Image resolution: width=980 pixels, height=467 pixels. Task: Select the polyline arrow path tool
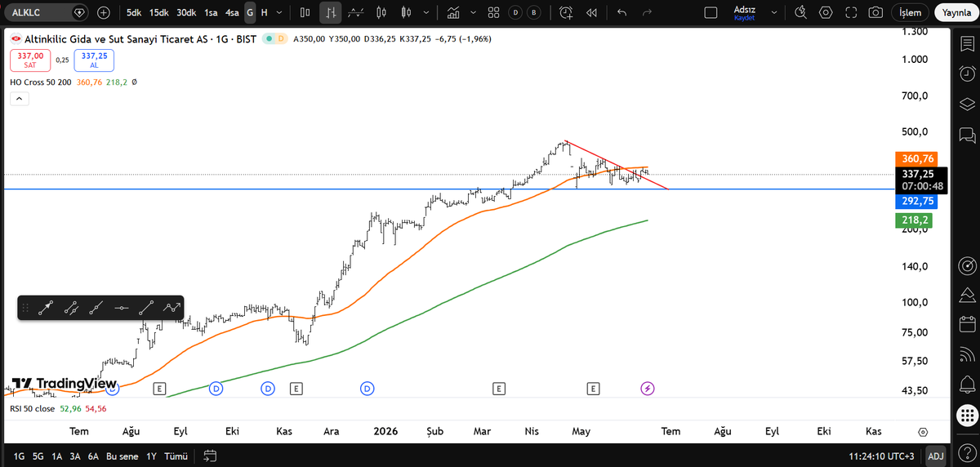(171, 308)
